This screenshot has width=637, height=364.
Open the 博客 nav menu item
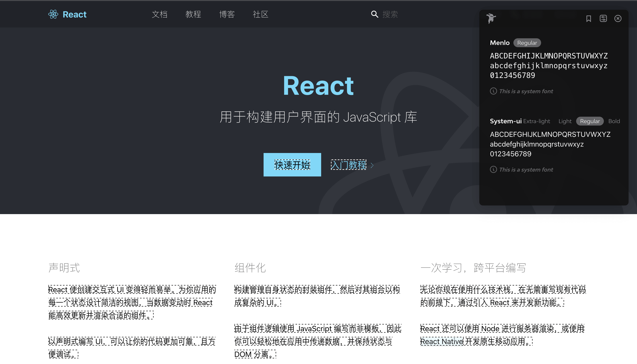pyautogui.click(x=227, y=14)
